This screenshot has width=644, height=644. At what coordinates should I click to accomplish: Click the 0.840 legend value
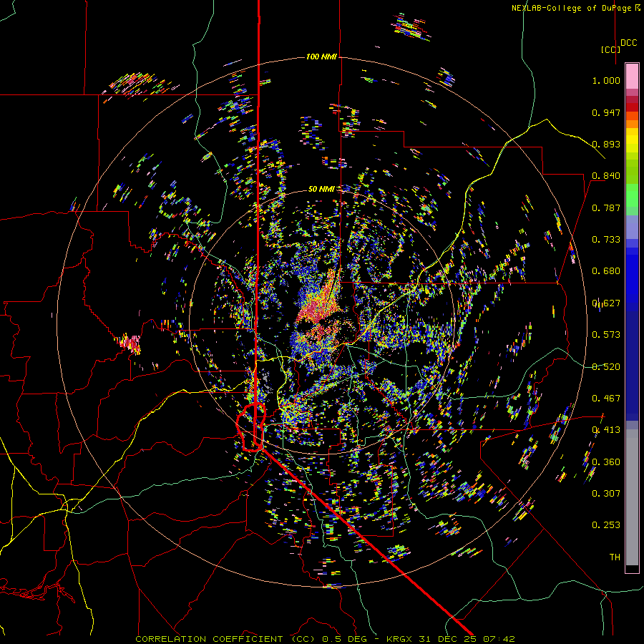pos(606,176)
